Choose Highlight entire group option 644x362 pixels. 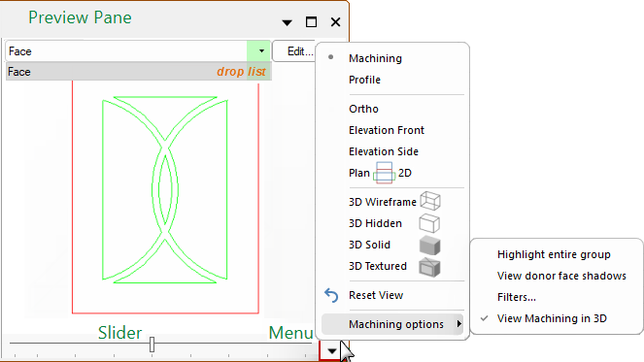(x=554, y=254)
